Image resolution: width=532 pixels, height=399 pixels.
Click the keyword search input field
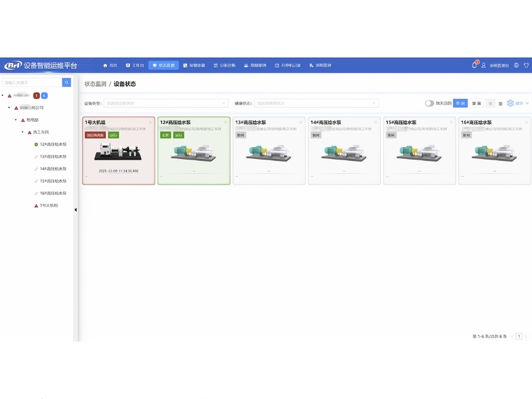pos(32,82)
